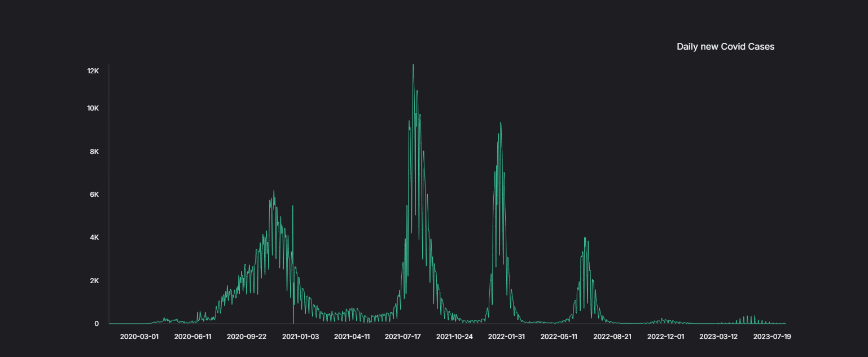Click the 2023-07-19 x-axis date label
The width and height of the screenshot is (868, 357).
772,337
